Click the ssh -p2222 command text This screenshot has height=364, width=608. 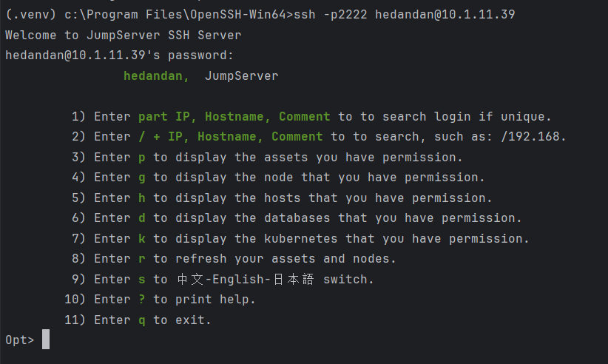(x=331, y=15)
